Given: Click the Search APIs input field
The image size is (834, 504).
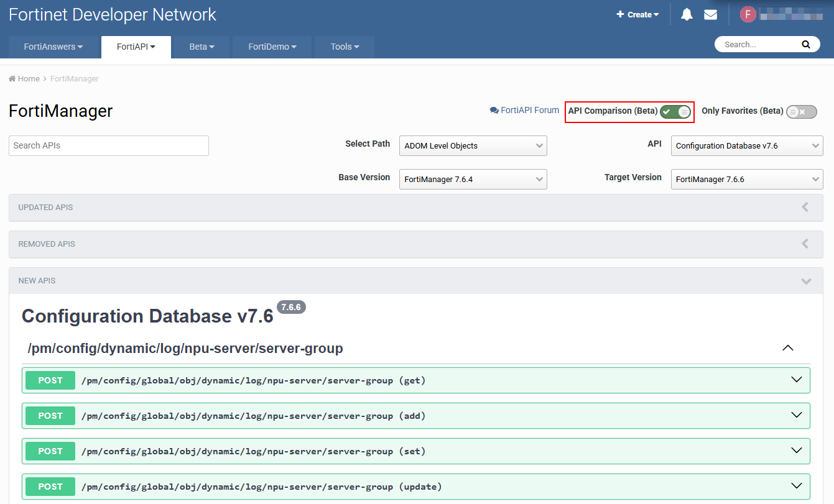Looking at the screenshot, I should click(x=109, y=145).
